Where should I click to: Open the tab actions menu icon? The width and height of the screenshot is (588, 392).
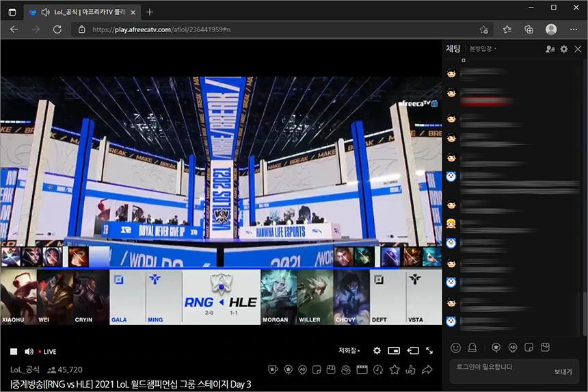(12, 12)
